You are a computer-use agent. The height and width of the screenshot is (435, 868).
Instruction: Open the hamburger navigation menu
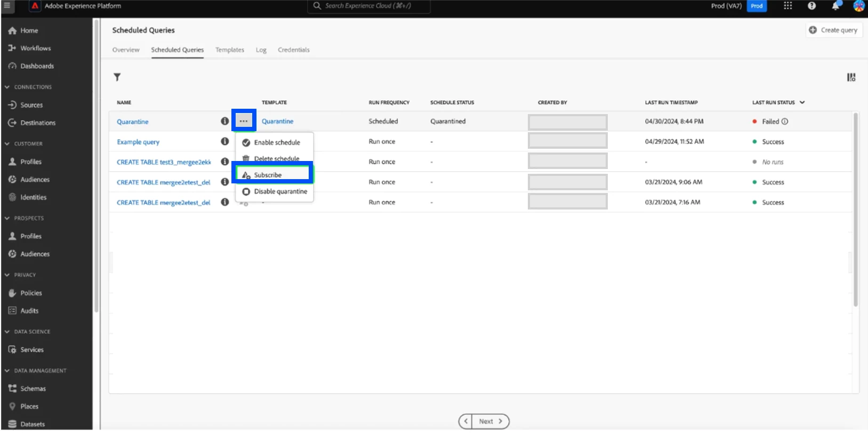point(7,6)
